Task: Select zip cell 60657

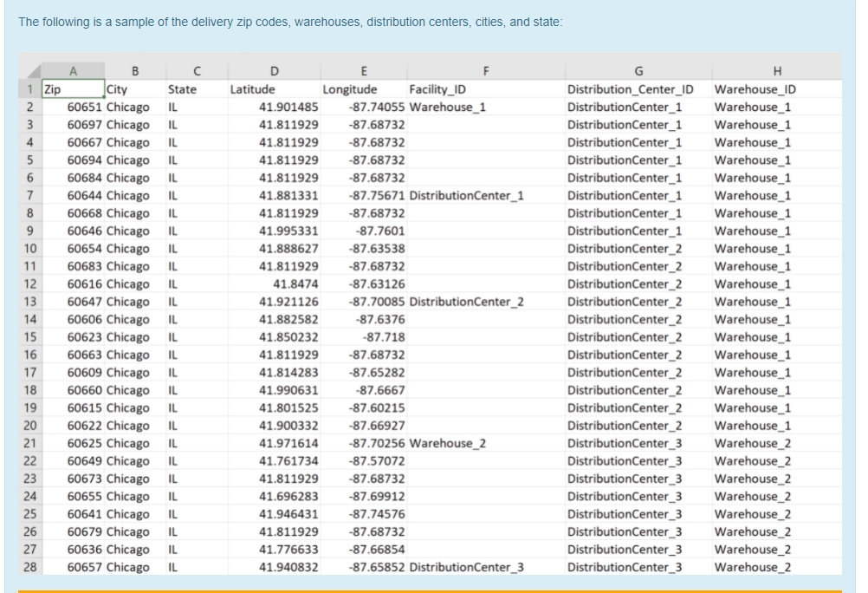Action: pos(73,567)
